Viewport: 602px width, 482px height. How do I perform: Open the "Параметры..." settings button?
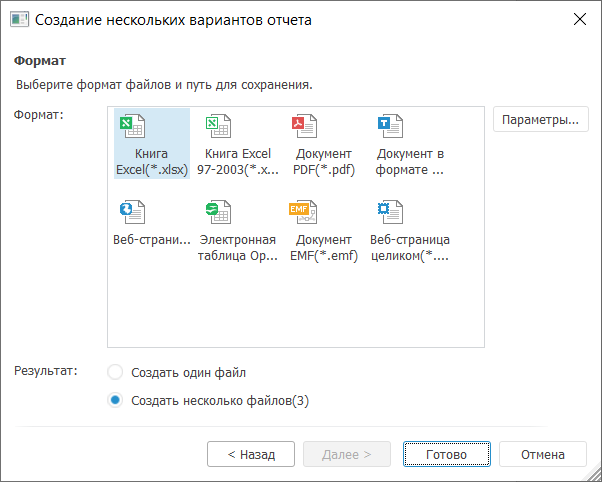point(540,120)
